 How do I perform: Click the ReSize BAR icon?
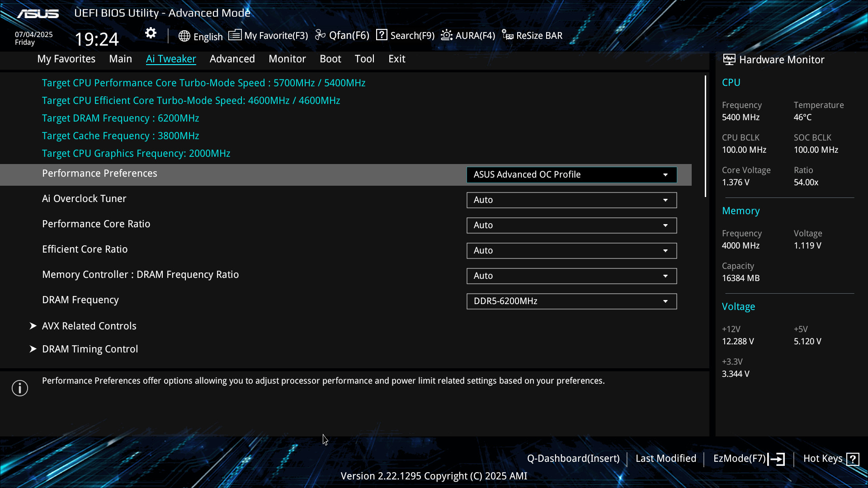(507, 35)
